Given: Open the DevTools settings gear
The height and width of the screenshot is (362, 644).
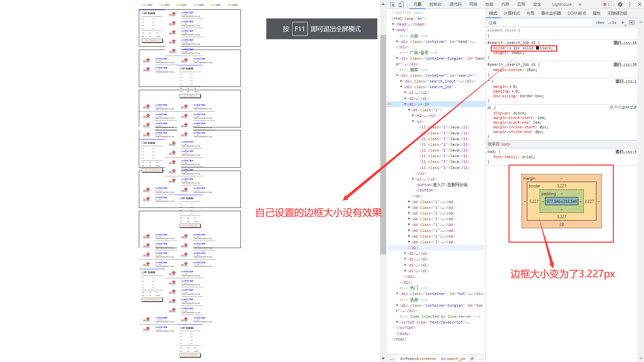Looking at the screenshot, I should 620,4.
